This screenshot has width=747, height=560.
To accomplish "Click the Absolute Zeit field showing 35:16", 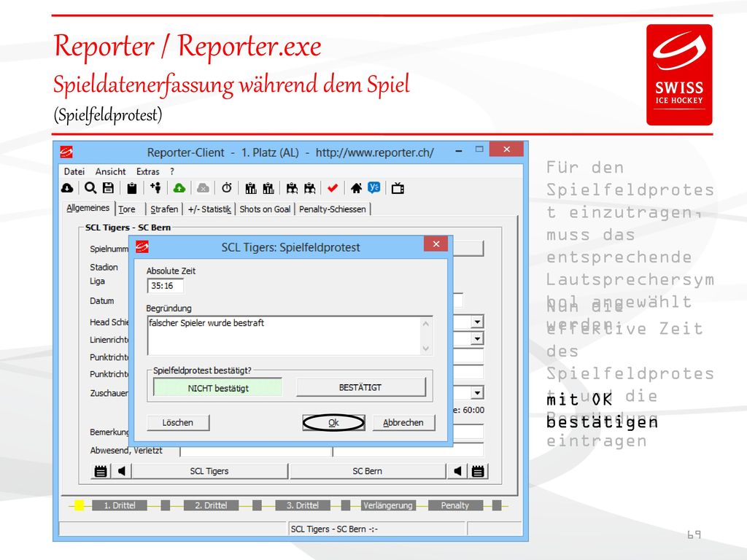I will (166, 286).
